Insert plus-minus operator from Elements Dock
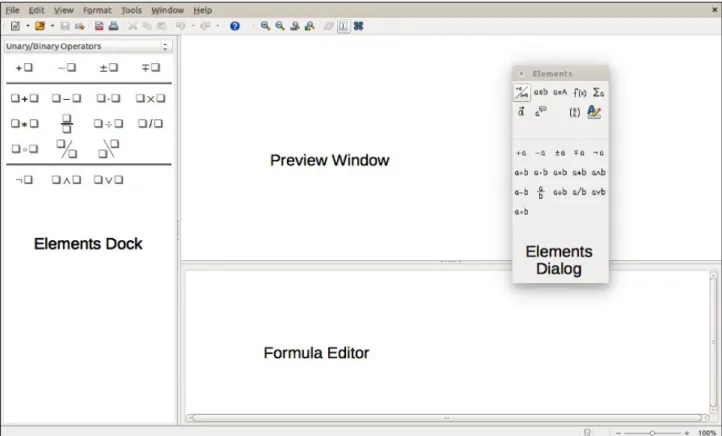Screen dimensions: 722x436 pyautogui.click(x=109, y=68)
